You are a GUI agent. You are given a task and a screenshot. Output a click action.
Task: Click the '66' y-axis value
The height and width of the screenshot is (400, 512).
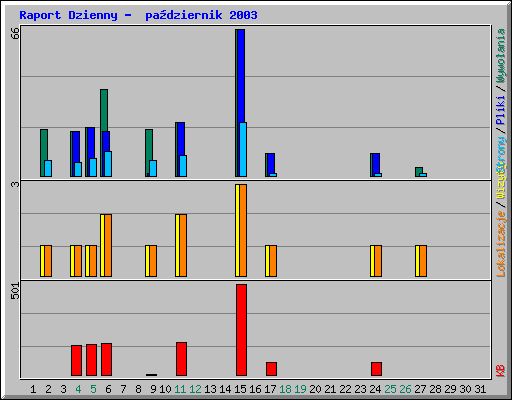[15, 33]
